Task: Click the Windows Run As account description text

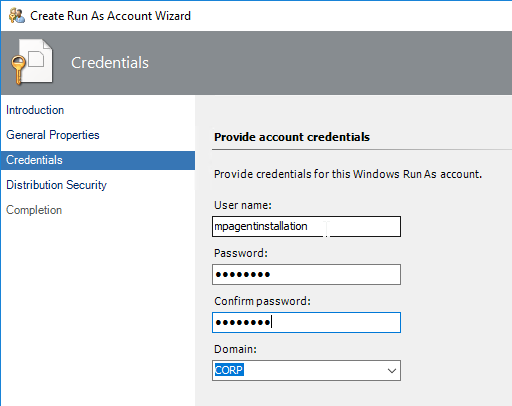Action: [348, 174]
